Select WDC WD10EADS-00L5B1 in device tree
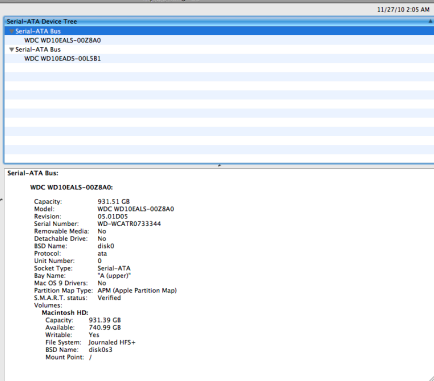The image size is (434, 381). 62,59
